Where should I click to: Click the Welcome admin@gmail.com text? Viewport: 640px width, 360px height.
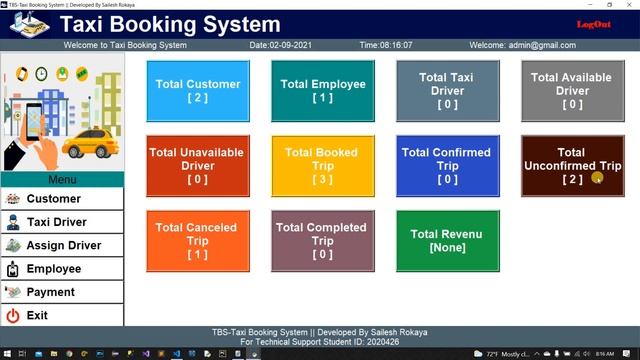pos(522,45)
